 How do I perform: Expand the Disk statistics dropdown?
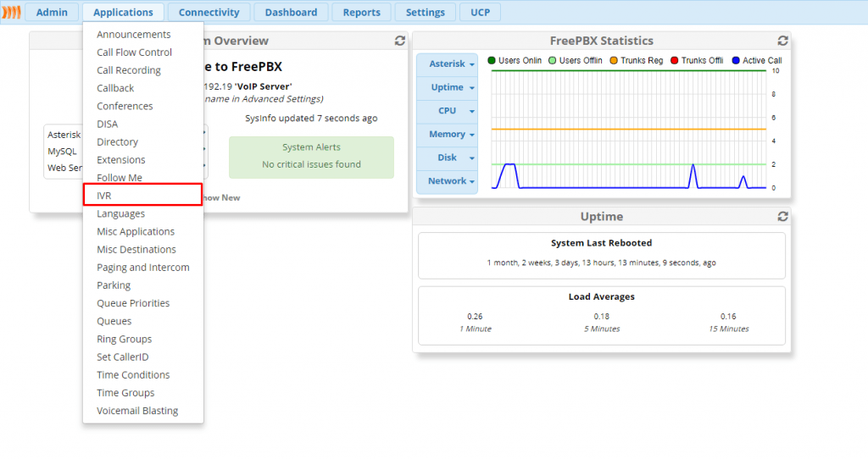coord(448,158)
